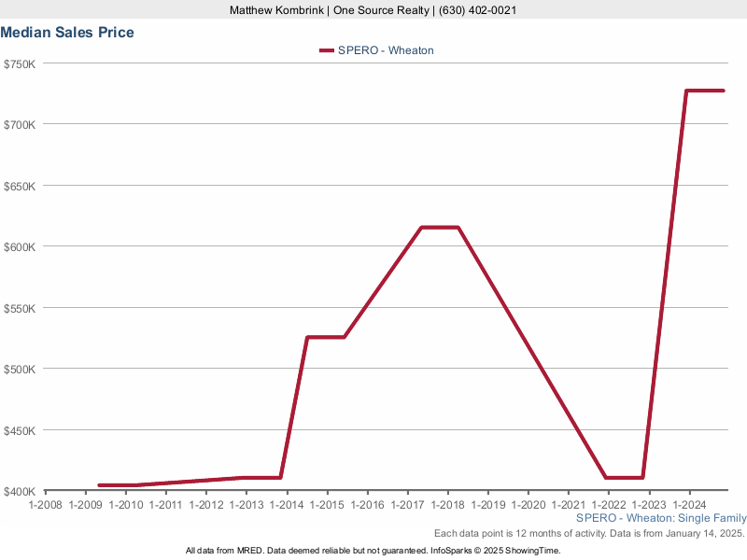The height and width of the screenshot is (560, 747).
Task: Click the line's start point in 2009
Action: (99, 485)
